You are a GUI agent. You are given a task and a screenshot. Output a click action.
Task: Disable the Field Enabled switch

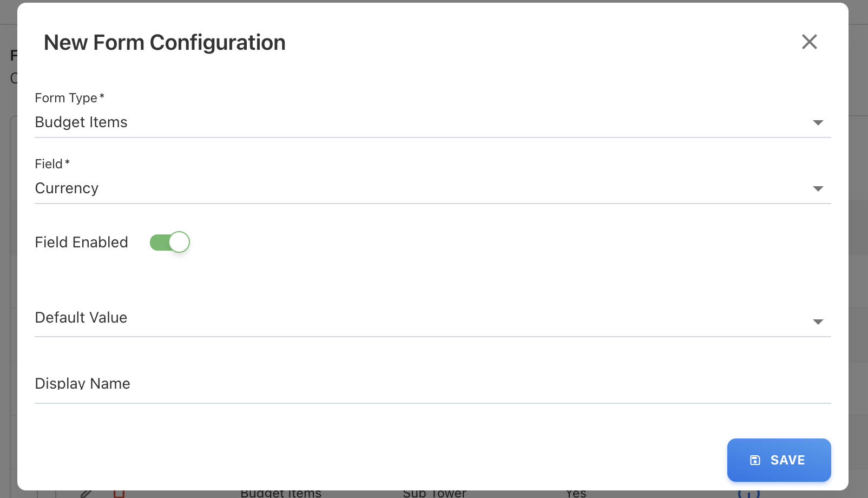[170, 242]
